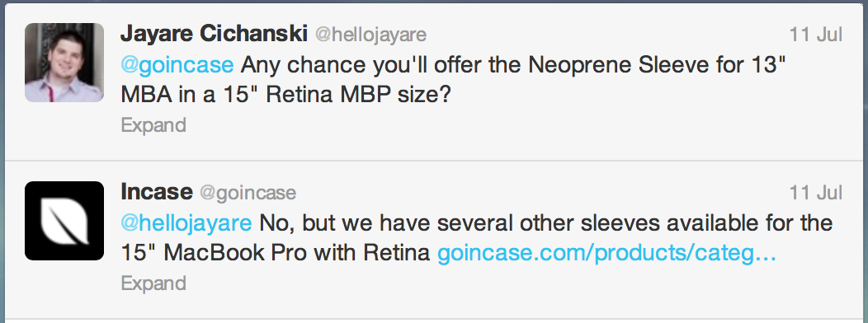Follow the blue @hellojayare mention in Incase's reply
The width and height of the screenshot is (868, 323).
pos(186,224)
